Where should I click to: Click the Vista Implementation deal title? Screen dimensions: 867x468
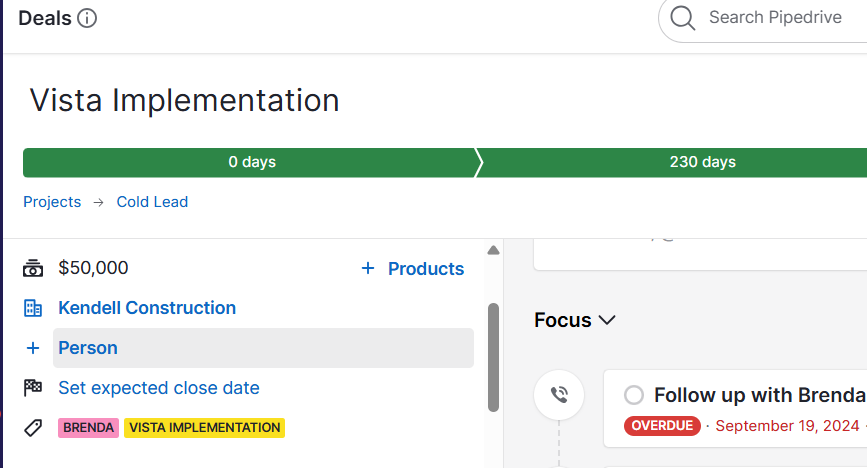[x=185, y=100]
